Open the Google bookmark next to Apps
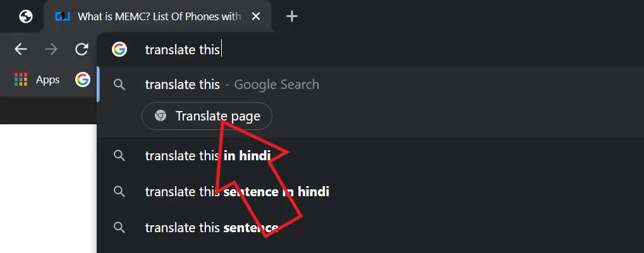Screen dimensions: 644x253 pos(82,79)
